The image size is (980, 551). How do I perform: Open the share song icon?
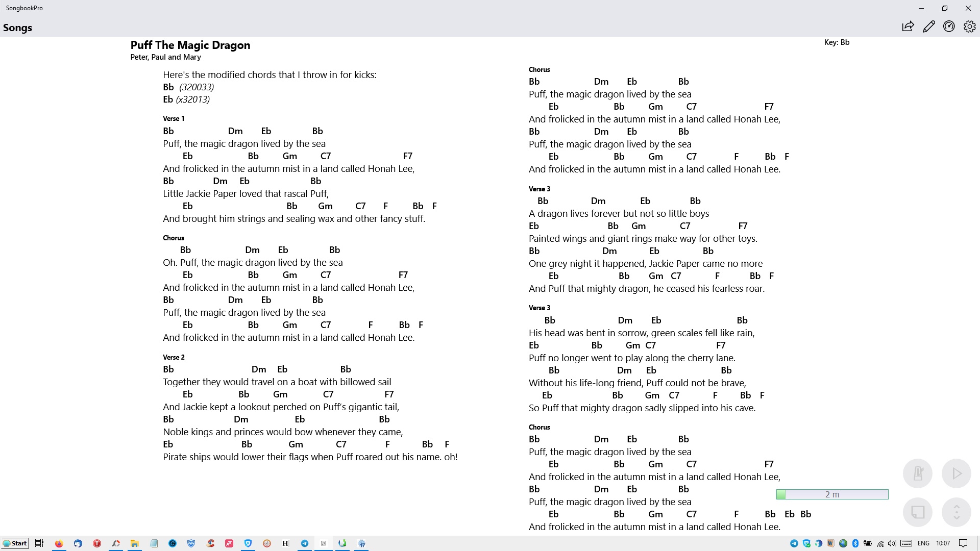pos(908,27)
